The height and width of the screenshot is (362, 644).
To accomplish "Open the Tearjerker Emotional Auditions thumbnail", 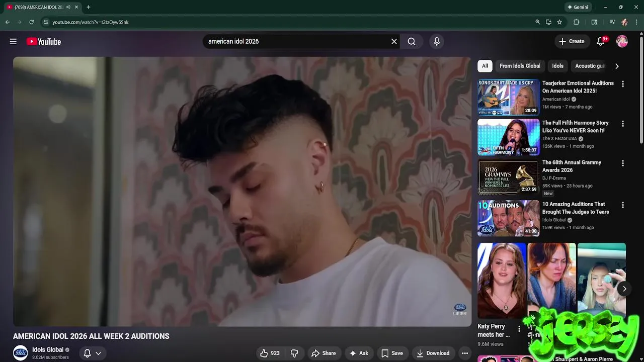I will click(508, 97).
